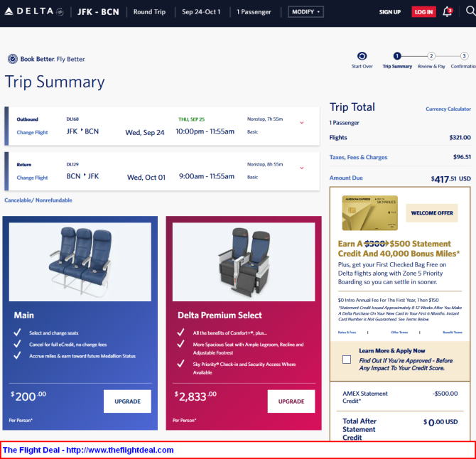Click the THU, SEP 25 arrival date
This screenshot has height=459, width=476.
click(191, 119)
